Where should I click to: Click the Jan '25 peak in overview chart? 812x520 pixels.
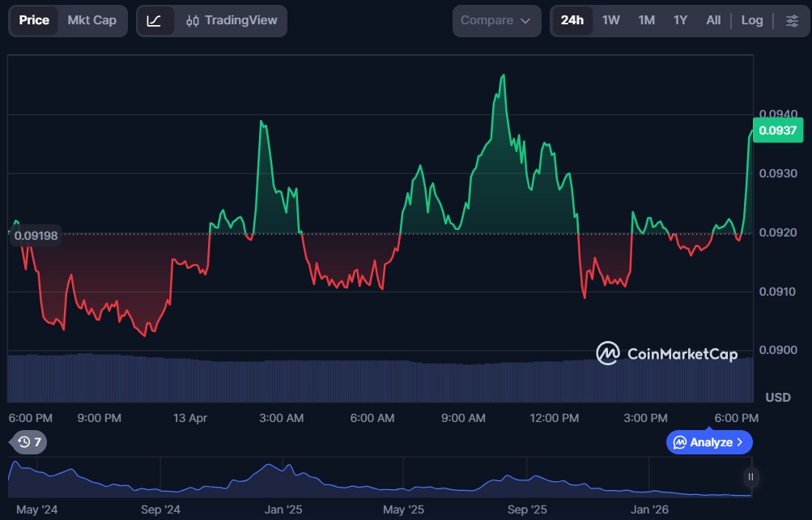click(270, 466)
